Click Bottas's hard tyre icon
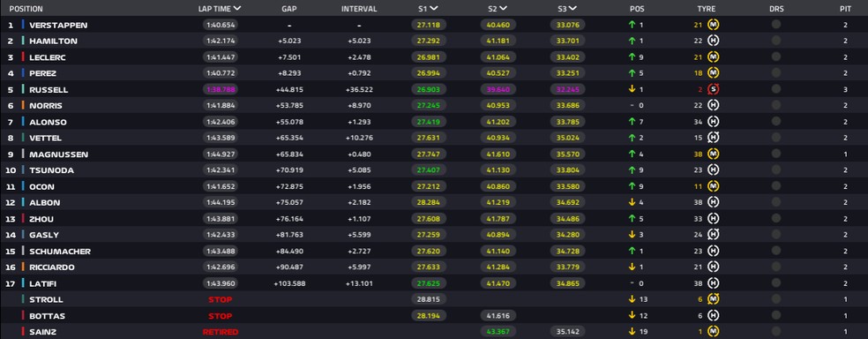The width and height of the screenshot is (868, 339). tap(714, 316)
